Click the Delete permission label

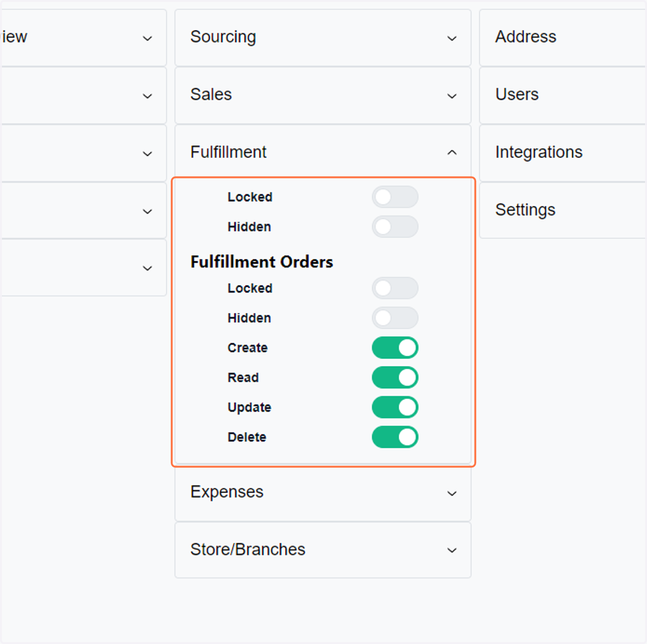(x=247, y=437)
